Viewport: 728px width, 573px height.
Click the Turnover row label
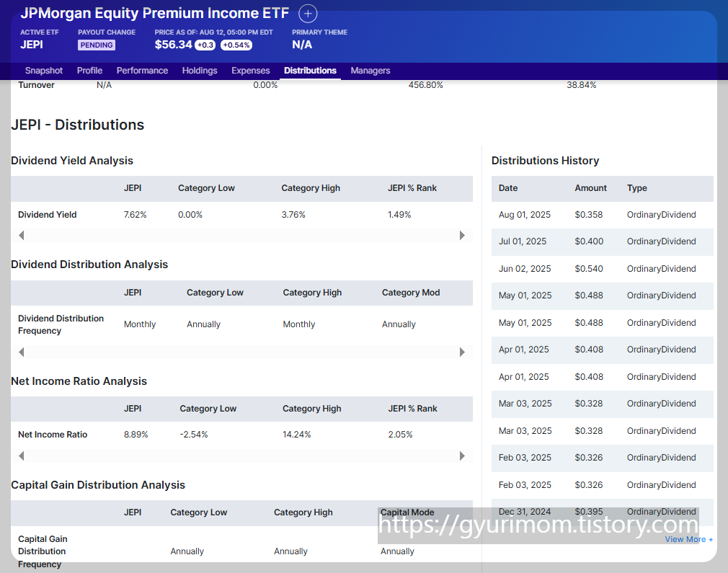pos(36,85)
